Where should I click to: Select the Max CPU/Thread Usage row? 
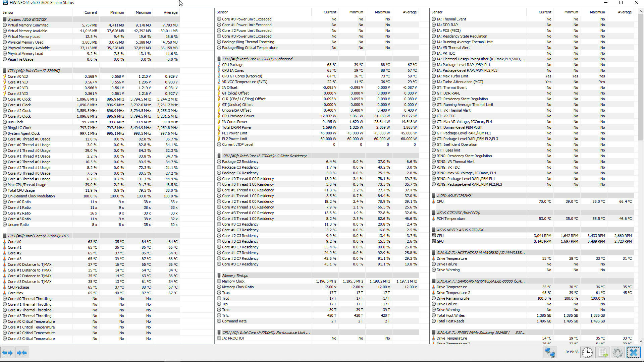pos(91,185)
